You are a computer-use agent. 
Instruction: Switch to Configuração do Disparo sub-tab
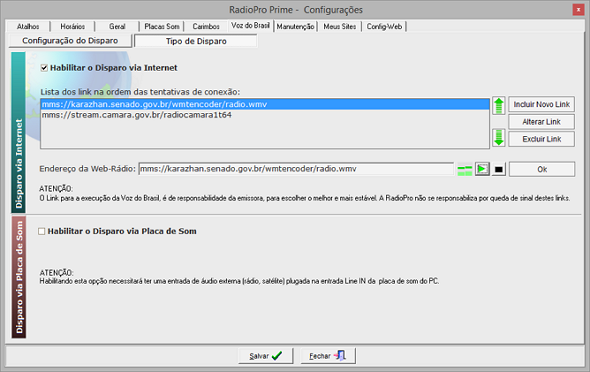[x=70, y=41]
